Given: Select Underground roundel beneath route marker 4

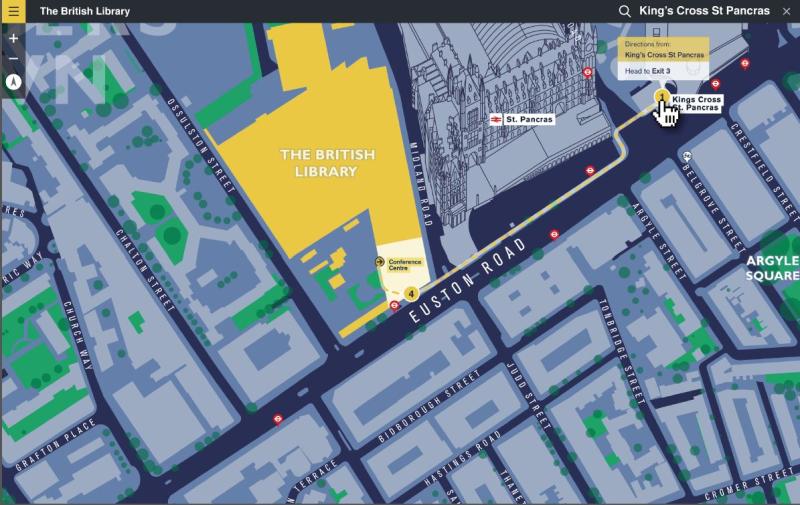Looking at the screenshot, I should (x=394, y=306).
